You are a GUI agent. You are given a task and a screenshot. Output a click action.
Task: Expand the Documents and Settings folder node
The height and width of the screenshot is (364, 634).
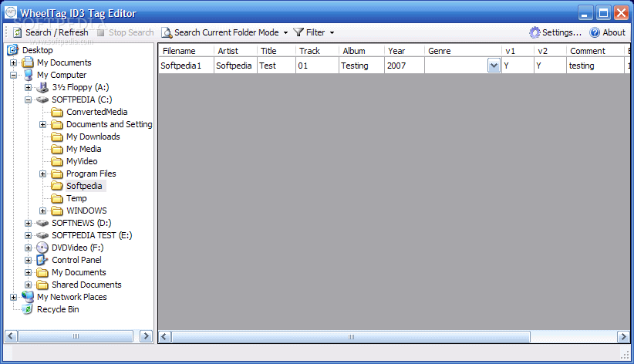(x=43, y=124)
